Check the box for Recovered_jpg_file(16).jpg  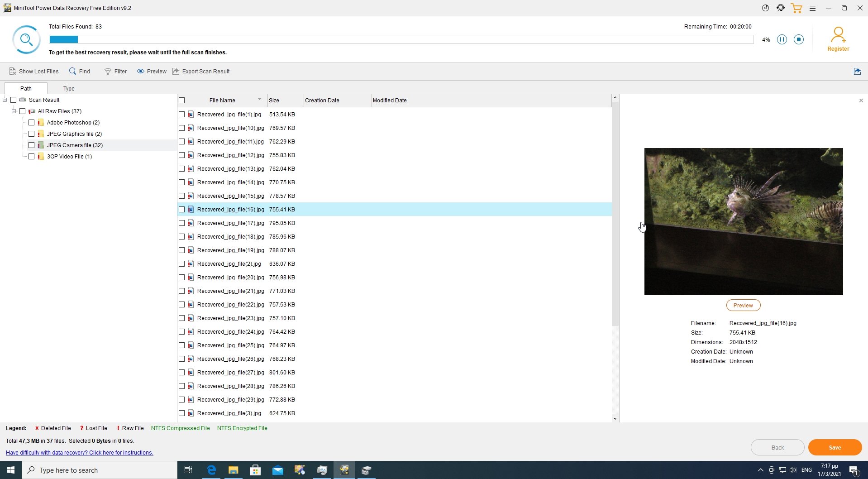(182, 210)
